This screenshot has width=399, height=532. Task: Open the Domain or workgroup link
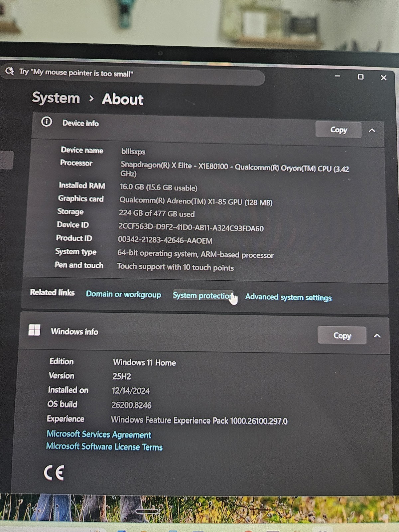(x=123, y=294)
